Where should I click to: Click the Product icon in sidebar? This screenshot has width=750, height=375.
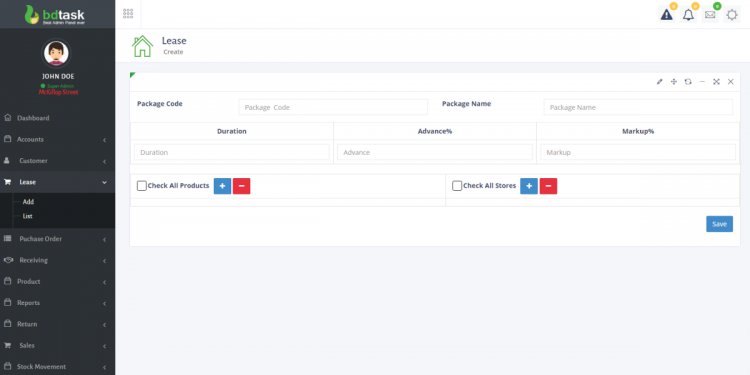coord(7,281)
